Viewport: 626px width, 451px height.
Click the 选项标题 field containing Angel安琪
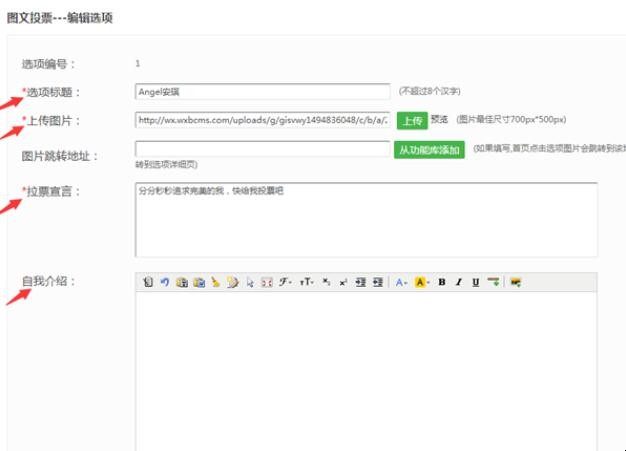pyautogui.click(x=262, y=92)
